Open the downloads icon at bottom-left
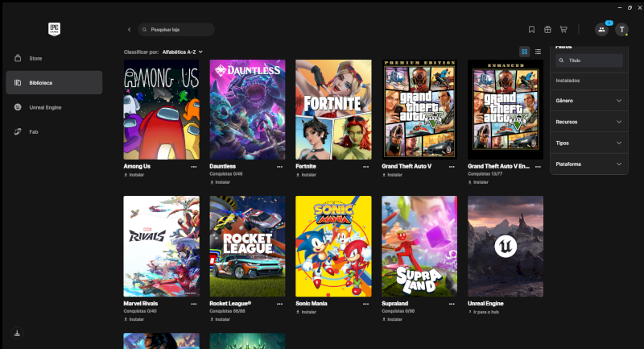The height and width of the screenshot is (349, 644). (x=17, y=333)
